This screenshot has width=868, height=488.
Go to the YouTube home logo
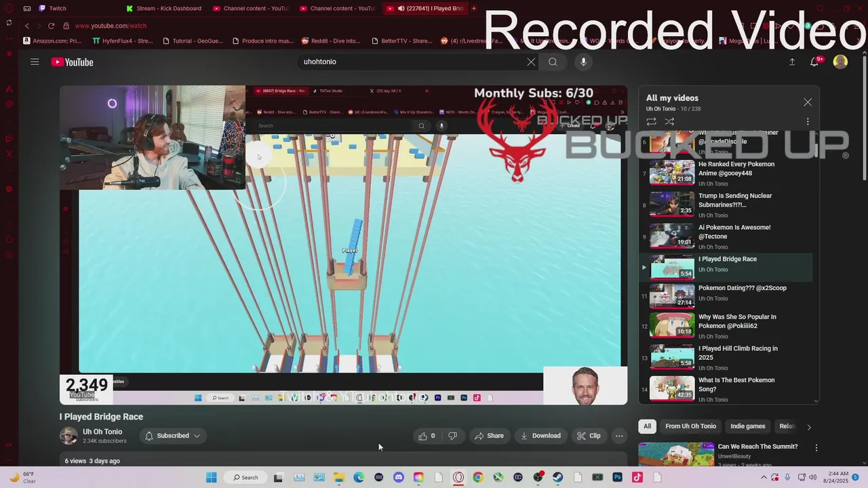point(72,62)
